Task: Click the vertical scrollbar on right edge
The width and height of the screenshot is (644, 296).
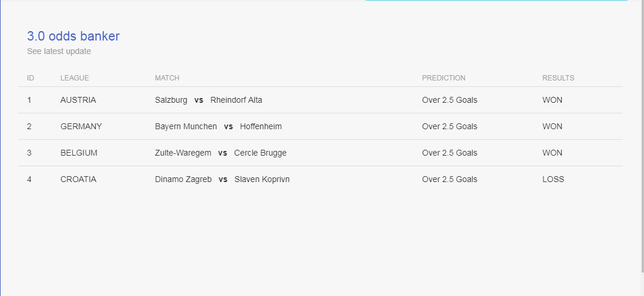Action: coord(642,136)
